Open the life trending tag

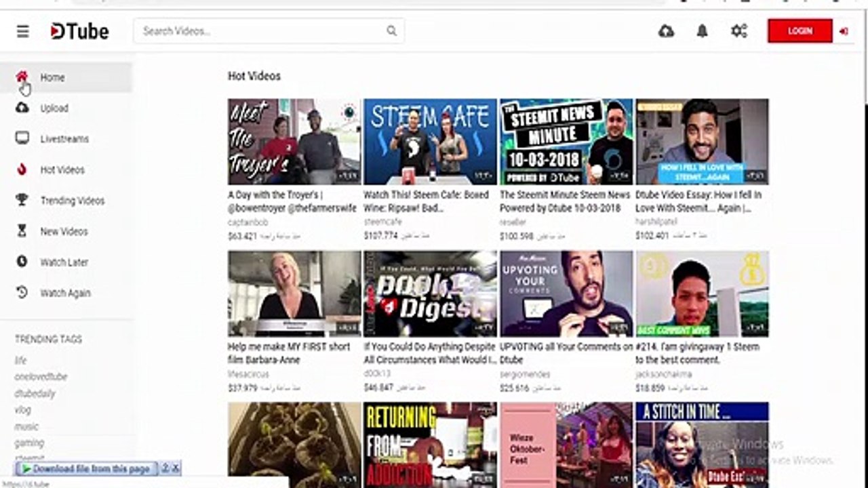click(x=20, y=361)
